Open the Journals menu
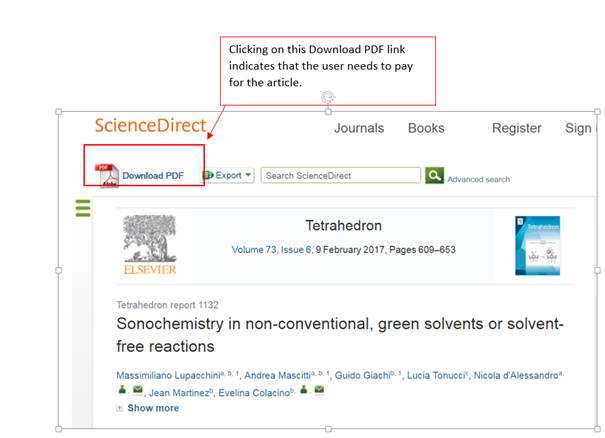 (x=359, y=128)
